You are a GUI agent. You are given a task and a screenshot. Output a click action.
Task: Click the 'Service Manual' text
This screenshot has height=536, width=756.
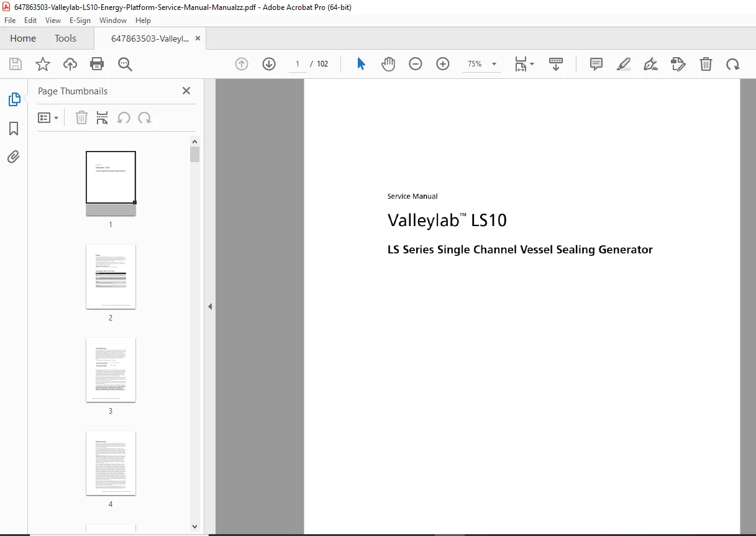pos(412,196)
